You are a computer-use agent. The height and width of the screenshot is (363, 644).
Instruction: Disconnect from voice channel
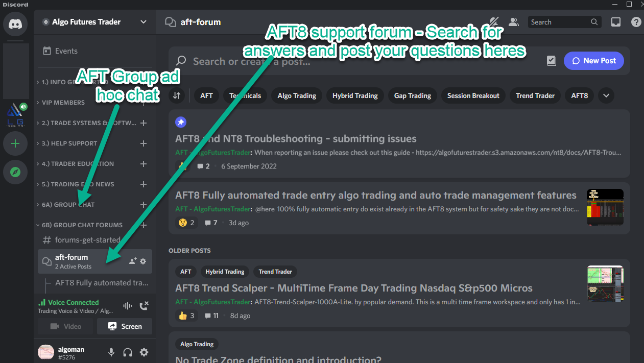144,306
